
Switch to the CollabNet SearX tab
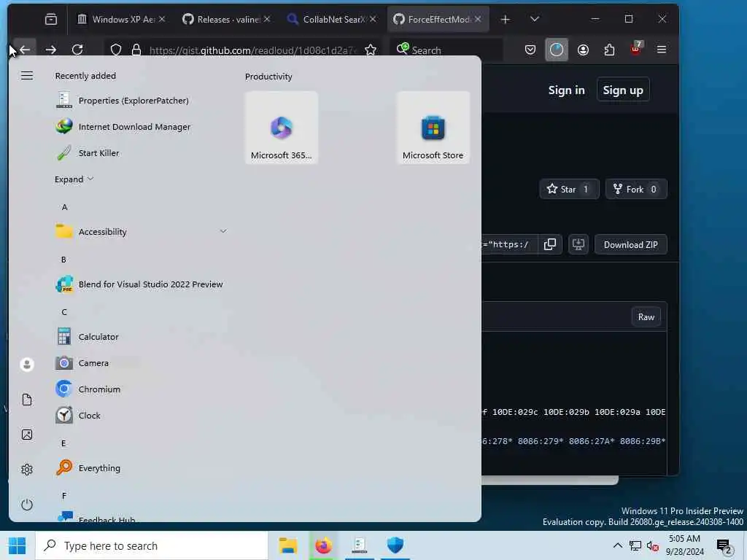click(331, 19)
